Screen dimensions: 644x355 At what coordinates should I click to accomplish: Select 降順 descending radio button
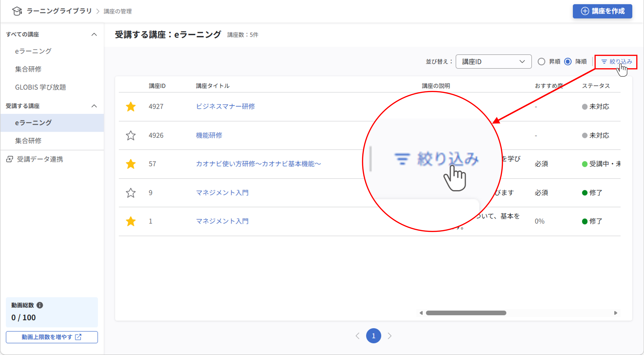click(x=568, y=61)
